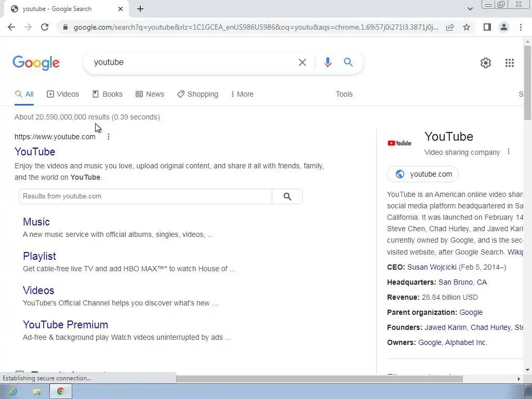Open the Videos sitelink result
Image resolution: width=532 pixels, height=399 pixels.
click(38, 290)
